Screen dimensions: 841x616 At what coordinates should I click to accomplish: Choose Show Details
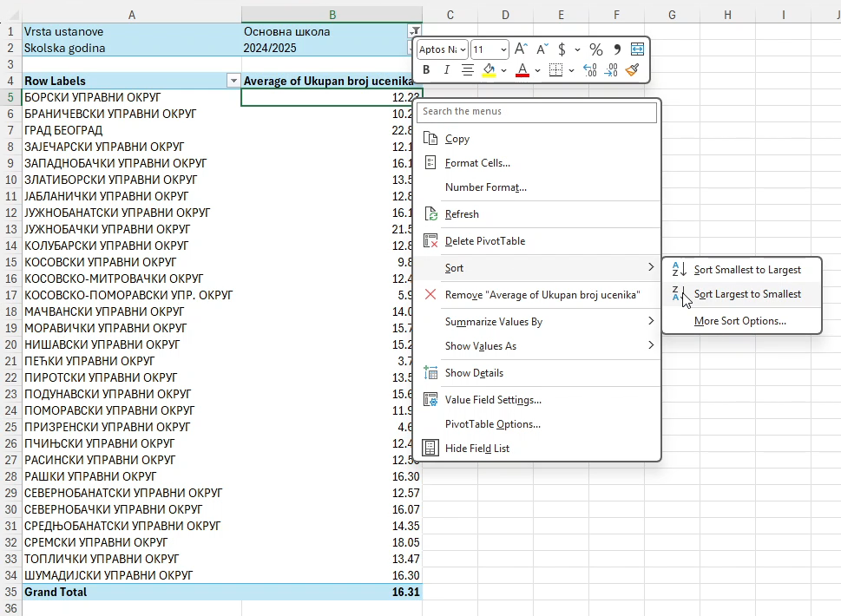click(538, 372)
